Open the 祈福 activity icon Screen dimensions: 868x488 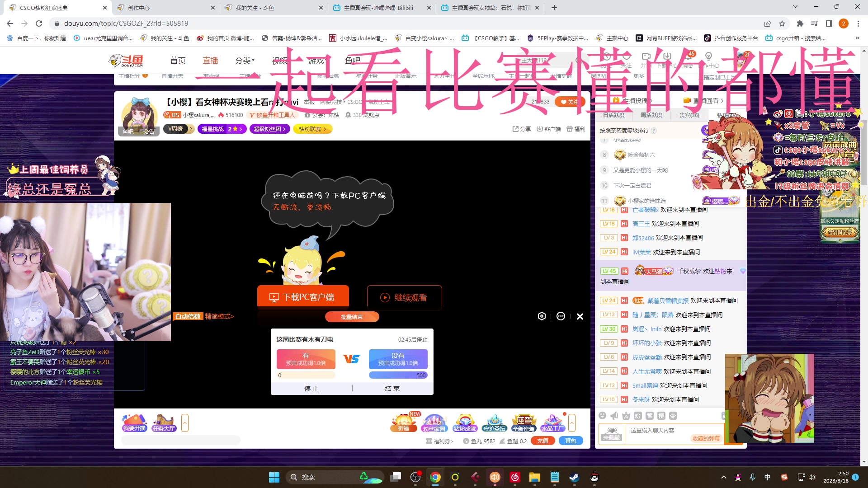403,423
